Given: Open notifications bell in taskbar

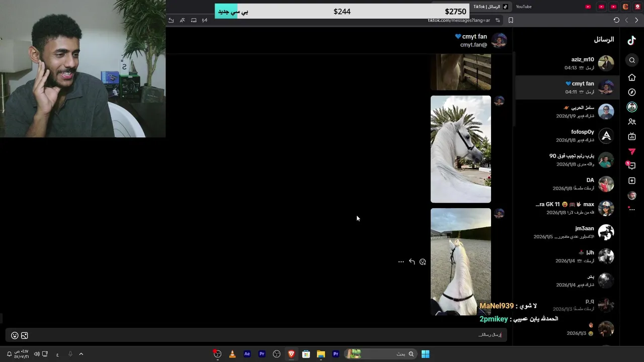Looking at the screenshot, I should pos(9,354).
